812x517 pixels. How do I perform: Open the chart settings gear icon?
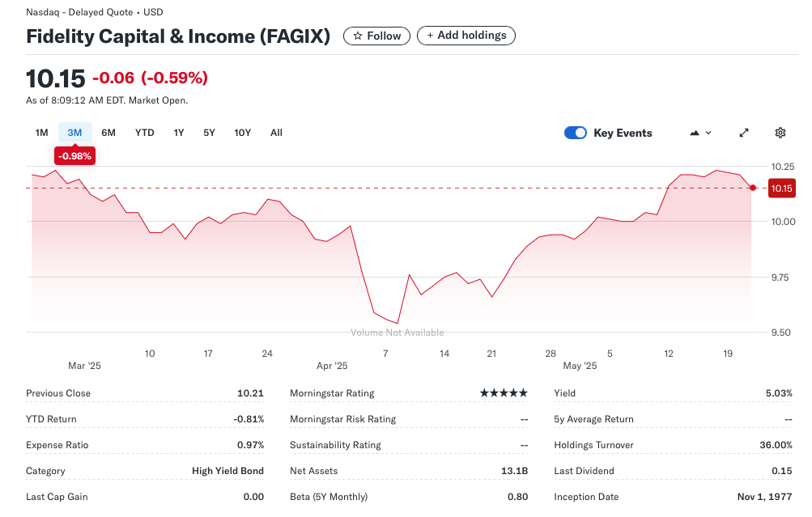780,133
